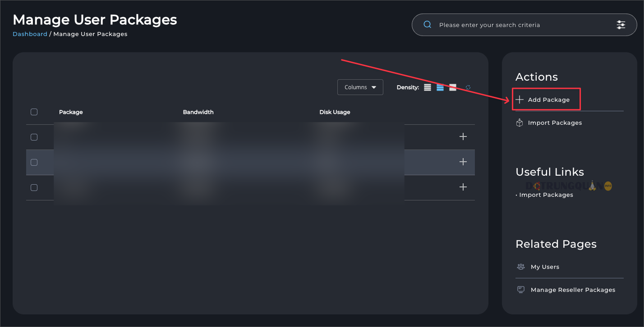Click the My Users people icon

click(521, 267)
